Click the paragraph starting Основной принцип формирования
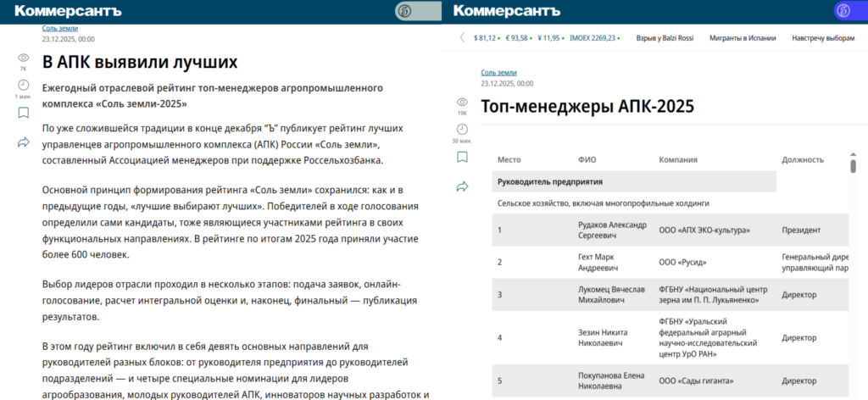 230,223
